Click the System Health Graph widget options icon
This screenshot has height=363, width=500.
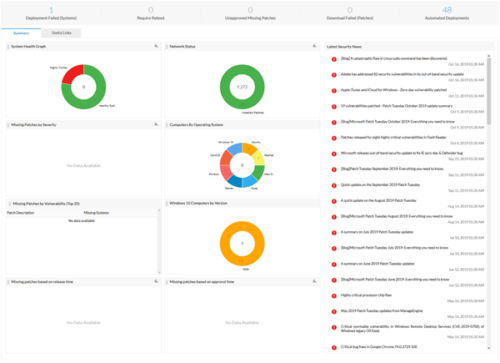[x=156, y=46]
